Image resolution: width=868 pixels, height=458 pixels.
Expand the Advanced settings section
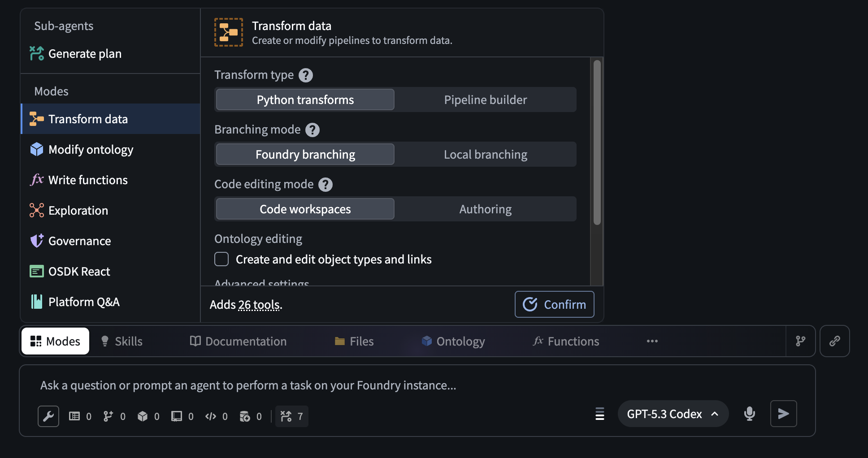(x=261, y=282)
